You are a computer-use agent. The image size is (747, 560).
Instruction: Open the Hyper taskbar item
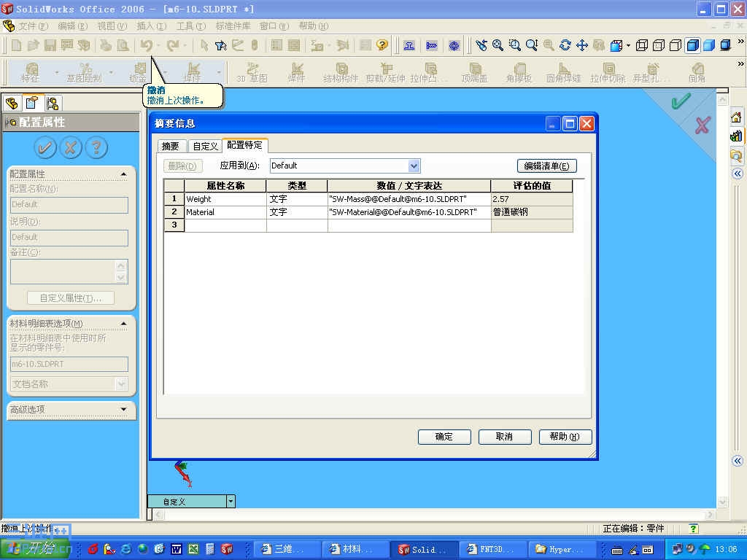(562, 549)
